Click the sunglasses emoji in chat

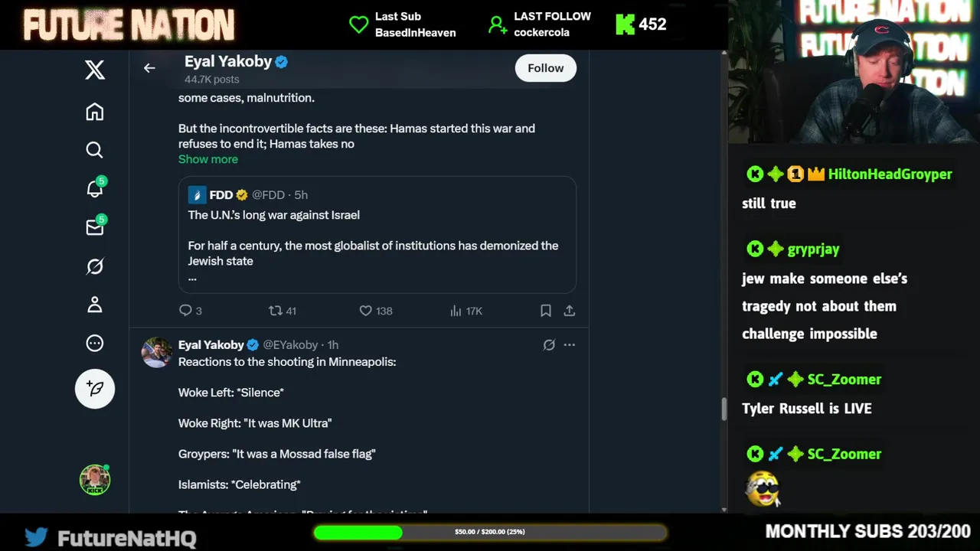(x=763, y=489)
